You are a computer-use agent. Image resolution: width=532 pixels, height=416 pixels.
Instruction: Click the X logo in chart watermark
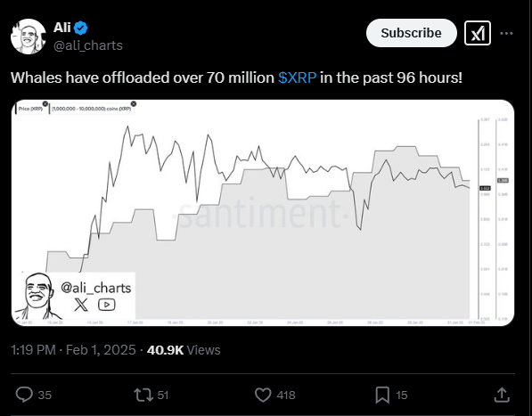pyautogui.click(x=81, y=305)
